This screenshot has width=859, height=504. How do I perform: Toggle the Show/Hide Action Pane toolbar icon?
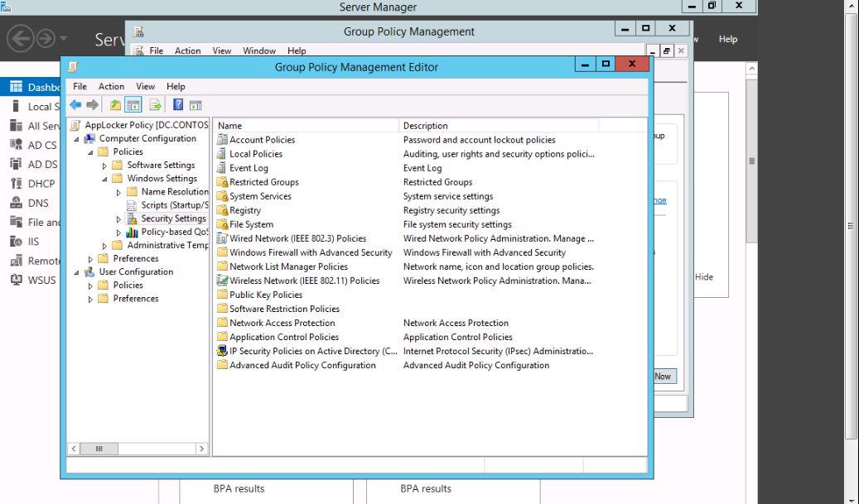click(195, 104)
